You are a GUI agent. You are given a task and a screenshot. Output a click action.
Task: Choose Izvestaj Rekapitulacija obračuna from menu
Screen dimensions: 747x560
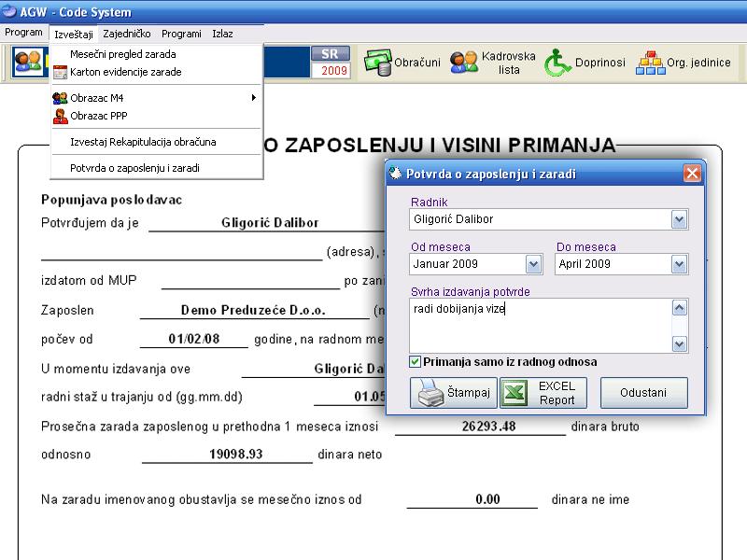coord(143,142)
